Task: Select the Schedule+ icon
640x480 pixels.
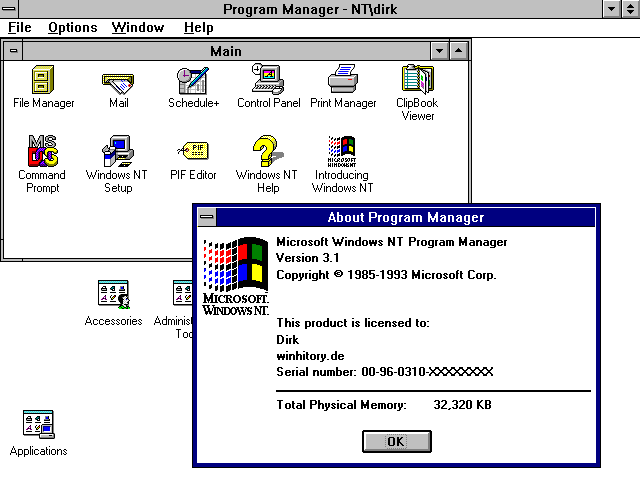Action: [193, 80]
